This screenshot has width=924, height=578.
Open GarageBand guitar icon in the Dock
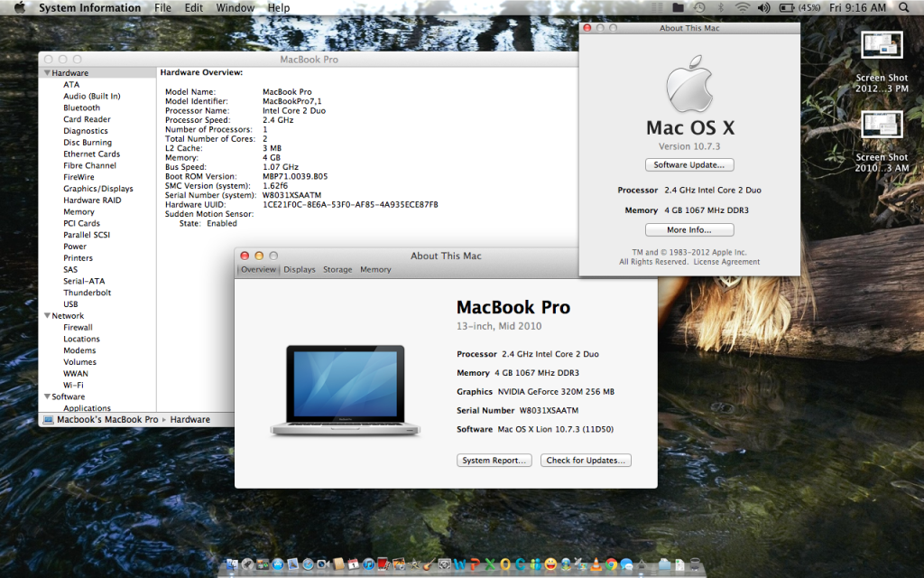pyautogui.click(x=429, y=564)
